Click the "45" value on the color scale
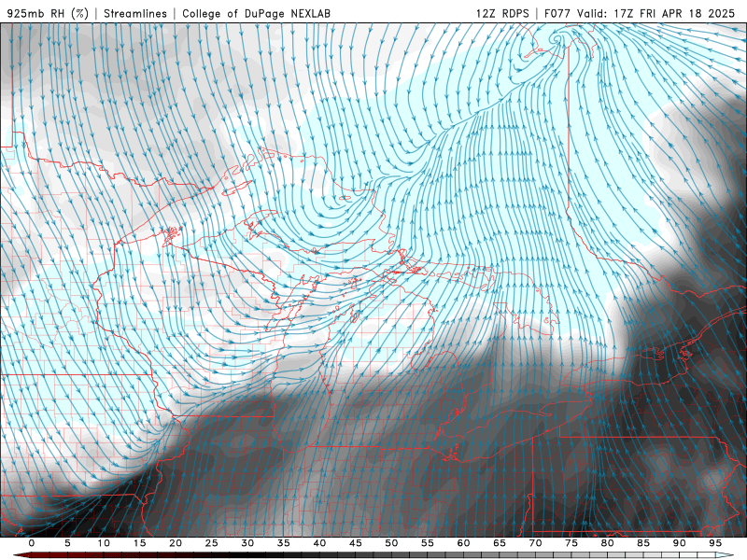 click(x=356, y=543)
